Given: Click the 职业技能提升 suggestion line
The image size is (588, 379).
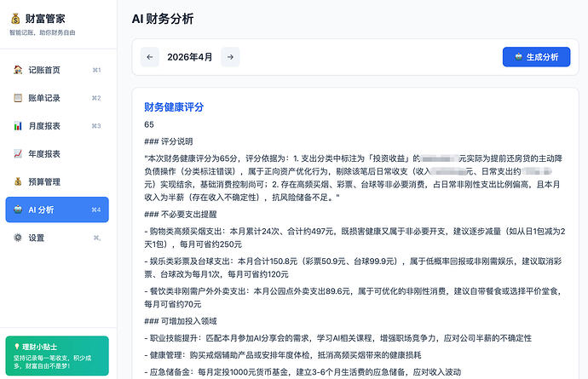Looking at the screenshot, I should pos(337,338).
